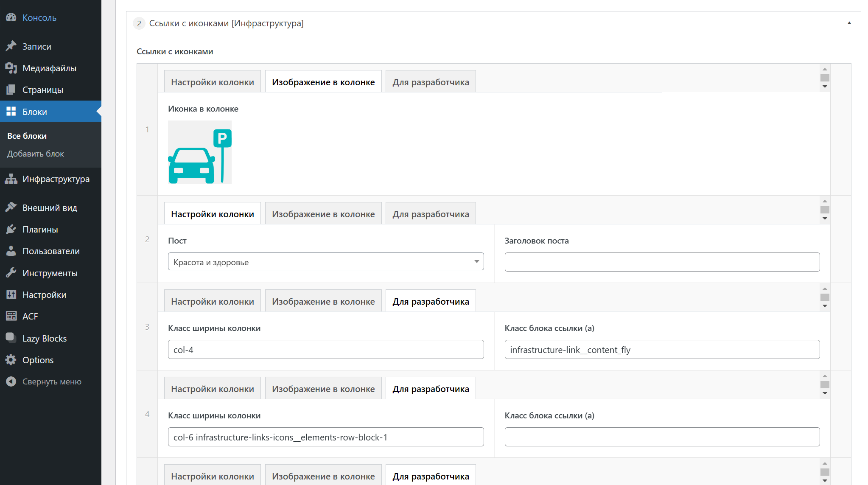Click row 1 tab bar scroll-down arrow
Viewport: 868px width, 485px height.
pos(825,87)
